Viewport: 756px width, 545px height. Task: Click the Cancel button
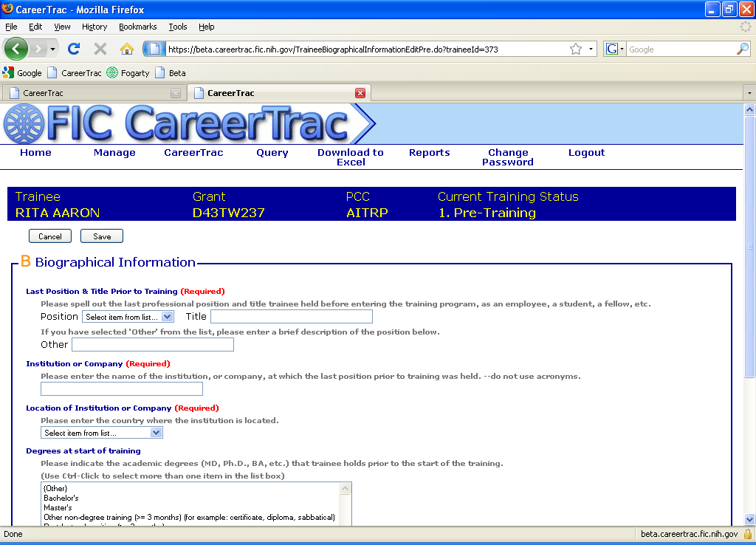pyautogui.click(x=50, y=236)
